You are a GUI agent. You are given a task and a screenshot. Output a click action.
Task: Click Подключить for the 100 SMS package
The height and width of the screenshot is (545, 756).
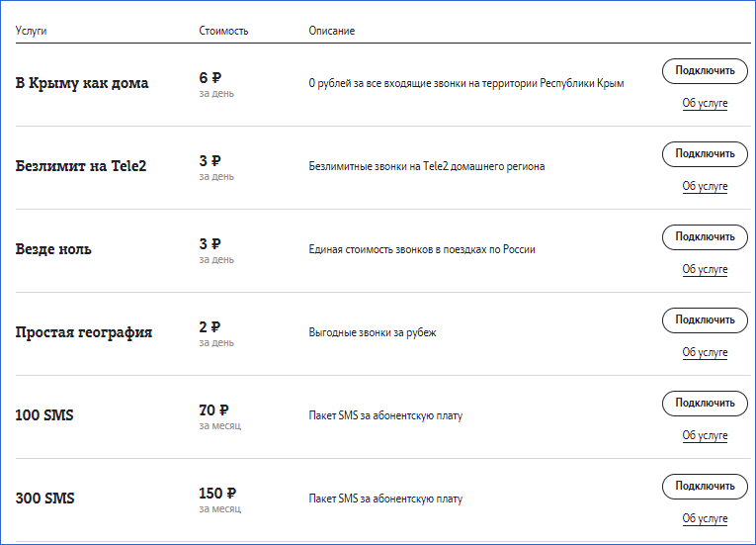point(705,404)
